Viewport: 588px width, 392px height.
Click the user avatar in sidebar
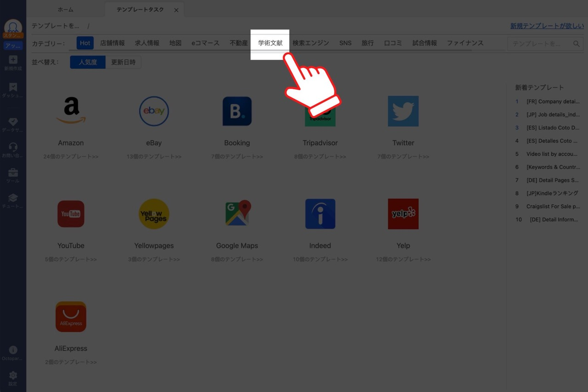coord(13,28)
